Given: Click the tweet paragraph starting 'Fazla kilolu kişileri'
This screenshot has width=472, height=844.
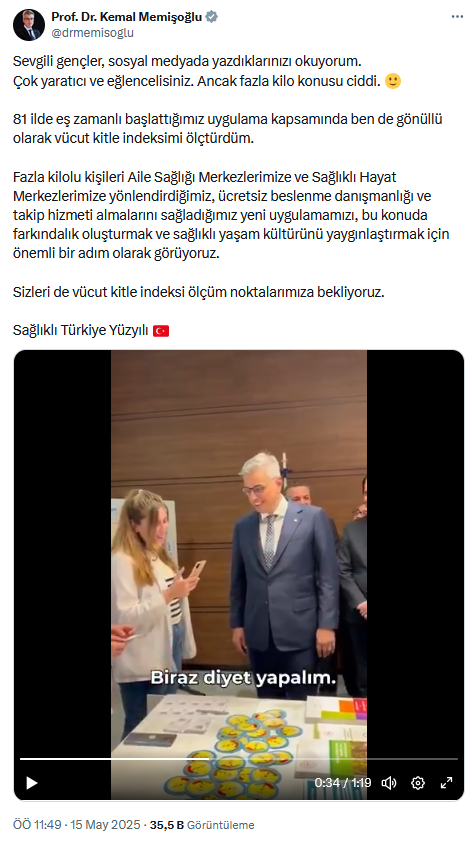Looking at the screenshot, I should point(231,215).
